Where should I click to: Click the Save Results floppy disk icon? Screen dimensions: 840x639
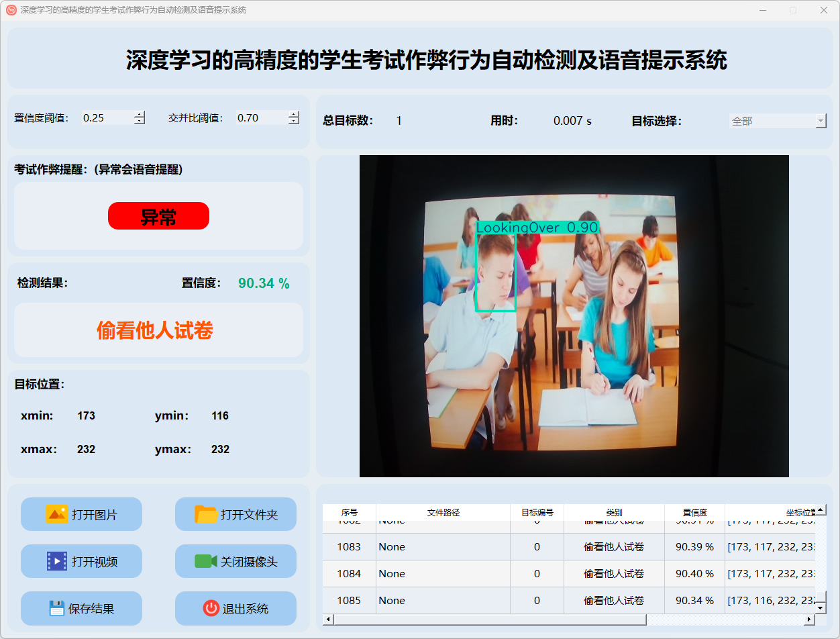[57, 608]
